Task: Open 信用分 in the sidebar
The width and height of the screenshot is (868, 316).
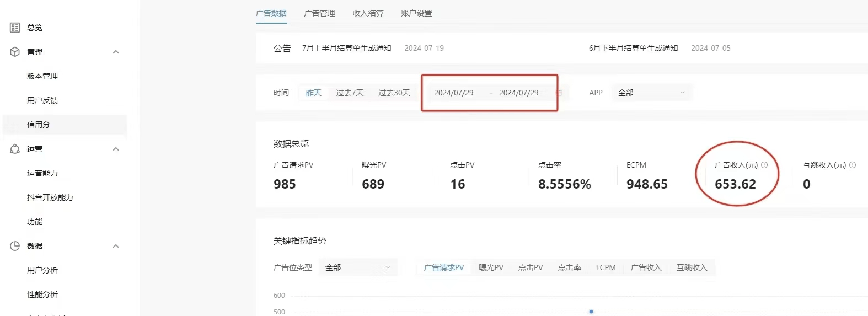Action: 39,125
